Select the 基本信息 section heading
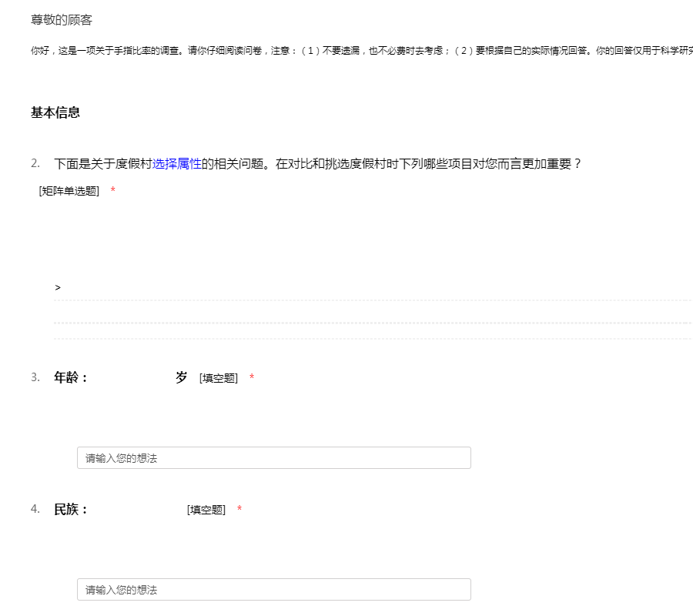Image resolution: width=693 pixels, height=616 pixels. coord(55,112)
